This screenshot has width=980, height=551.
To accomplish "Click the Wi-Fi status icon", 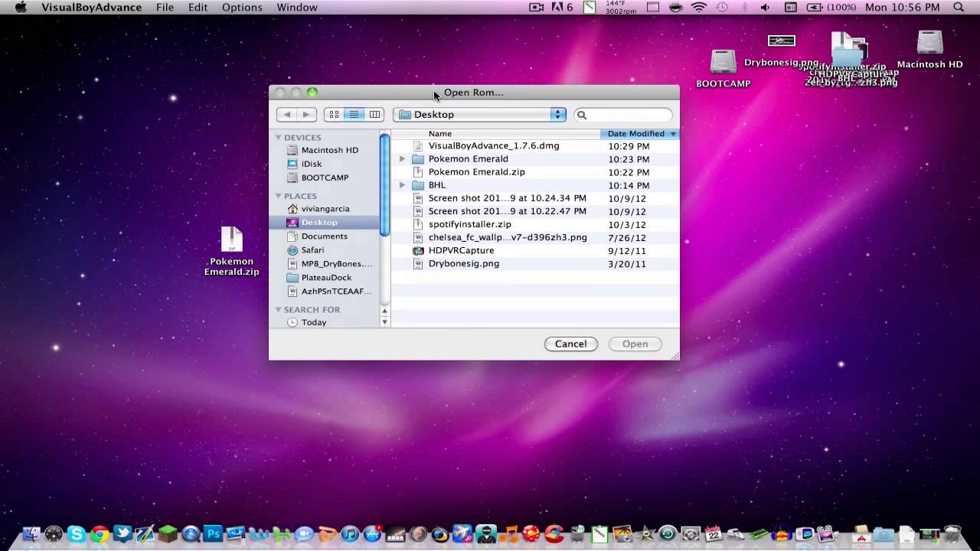I will pyautogui.click(x=699, y=8).
